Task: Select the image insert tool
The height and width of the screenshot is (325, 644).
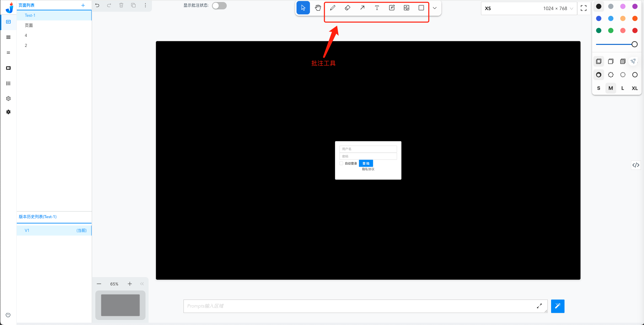Action: (x=407, y=8)
